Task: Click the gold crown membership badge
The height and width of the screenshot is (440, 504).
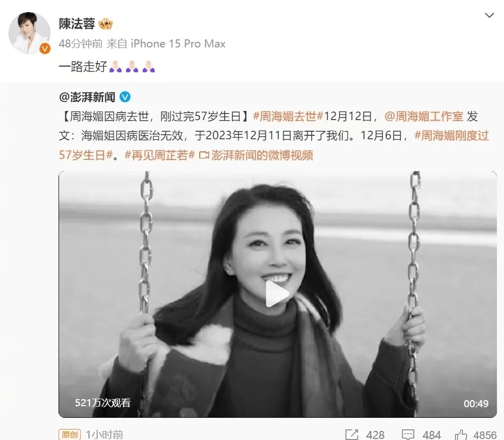Action: [105, 24]
